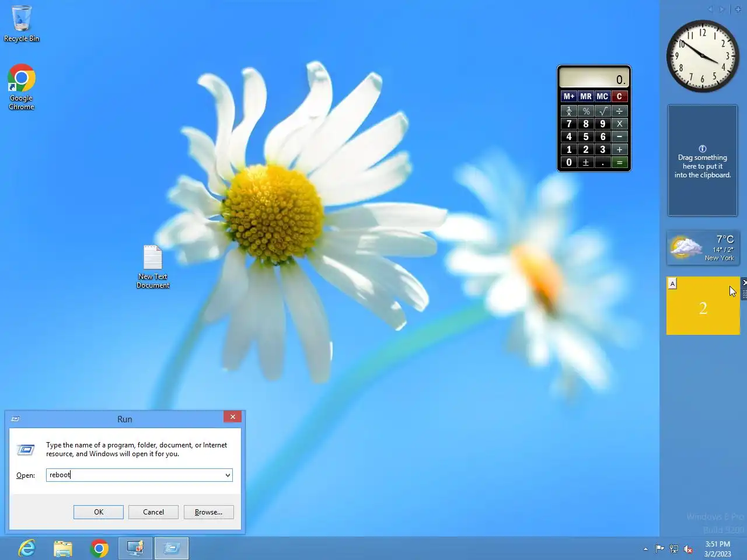Click the weather gadget for New York
This screenshot has height=560, width=747.
[x=703, y=247]
